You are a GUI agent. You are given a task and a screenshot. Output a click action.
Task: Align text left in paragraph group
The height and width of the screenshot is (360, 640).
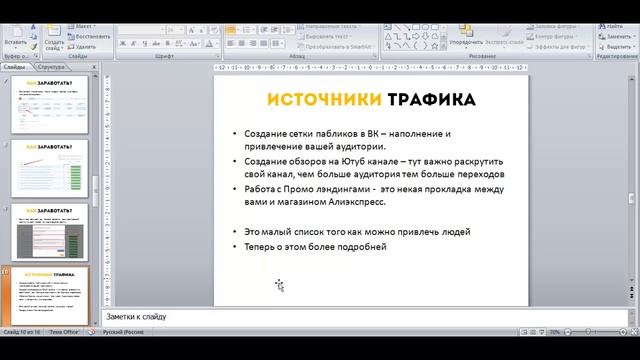pyautogui.click(x=231, y=43)
